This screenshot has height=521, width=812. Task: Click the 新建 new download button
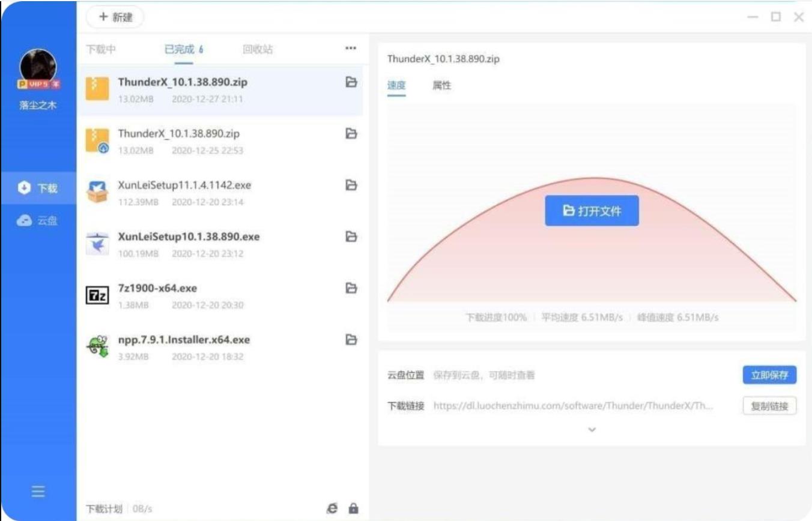click(117, 17)
